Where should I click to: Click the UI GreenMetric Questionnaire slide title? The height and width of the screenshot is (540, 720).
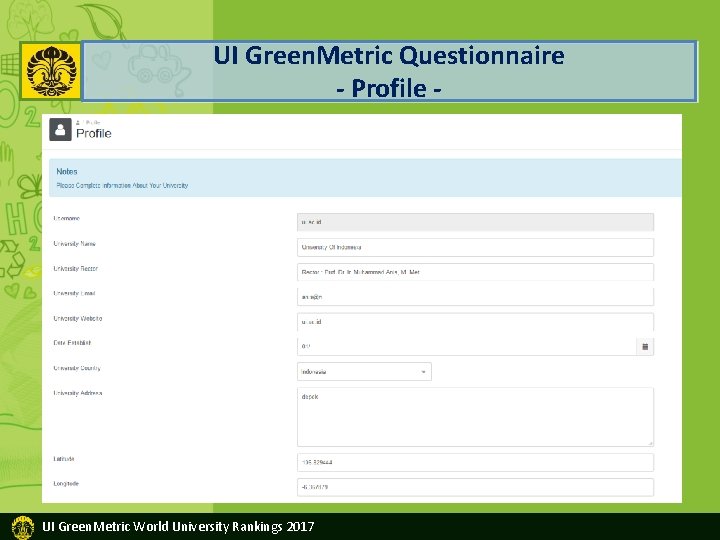389,72
